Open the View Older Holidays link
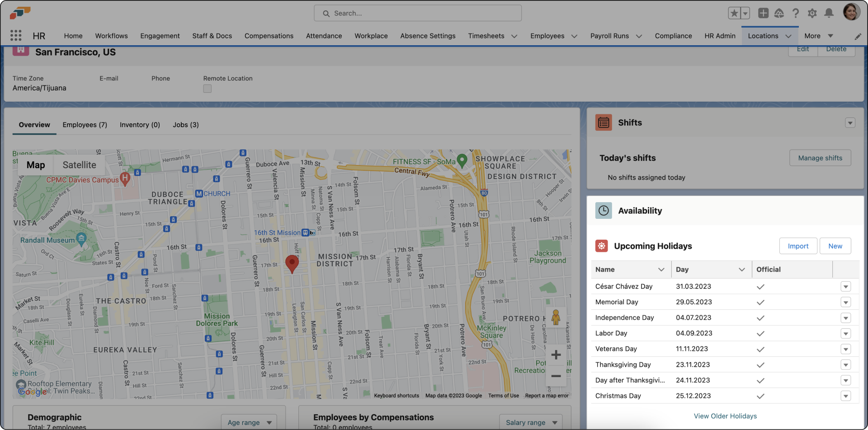 point(725,416)
